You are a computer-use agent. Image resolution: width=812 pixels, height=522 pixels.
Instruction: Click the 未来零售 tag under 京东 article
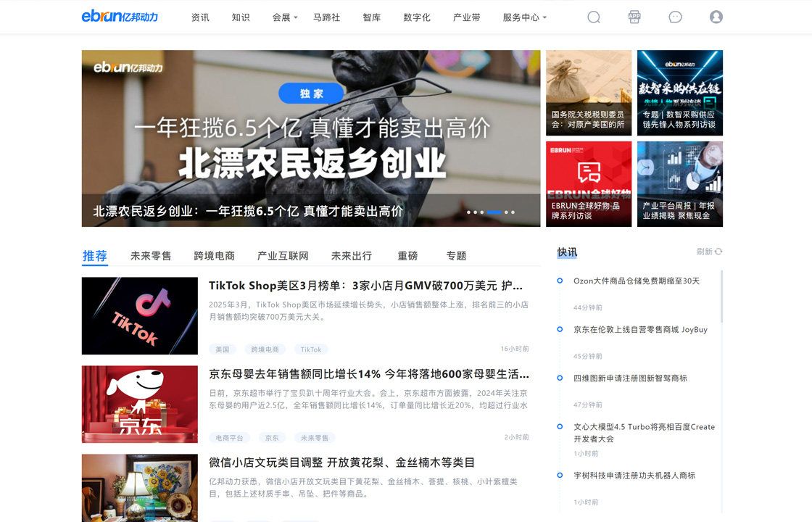(315, 438)
